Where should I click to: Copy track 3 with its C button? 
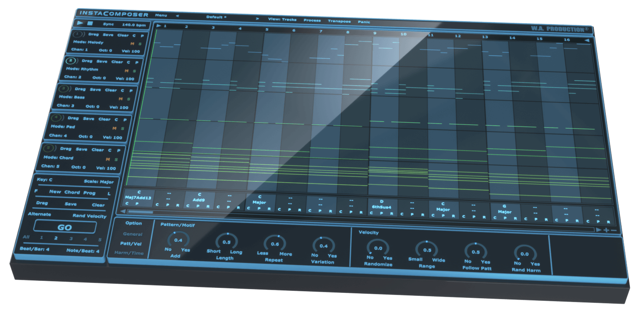pos(122,90)
